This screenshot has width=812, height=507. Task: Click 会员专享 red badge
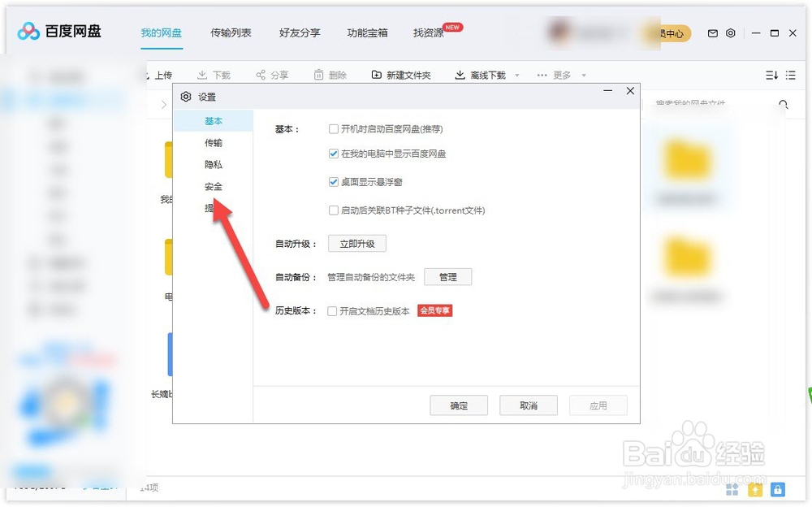click(434, 310)
